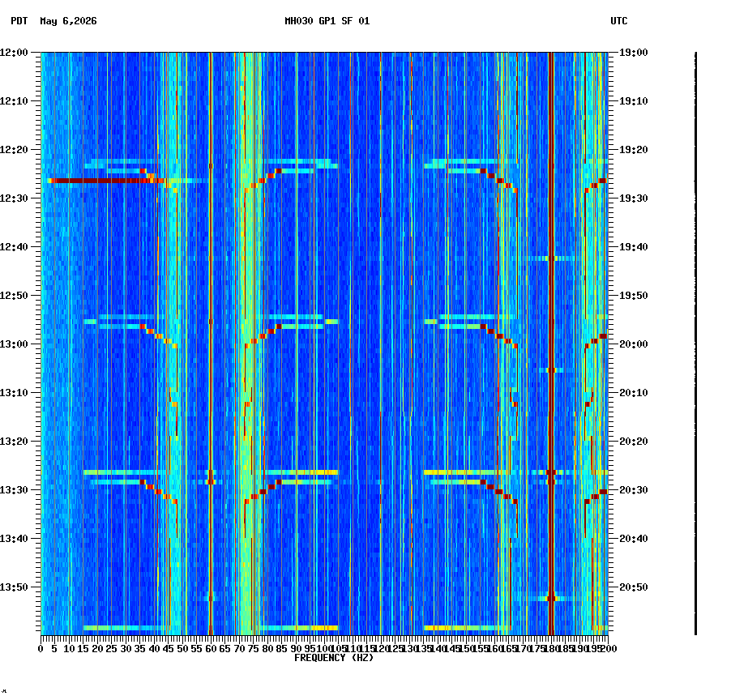This screenshot has width=731, height=700.
Task: Click the 60 Hz frequency tick label
Action: [211, 649]
